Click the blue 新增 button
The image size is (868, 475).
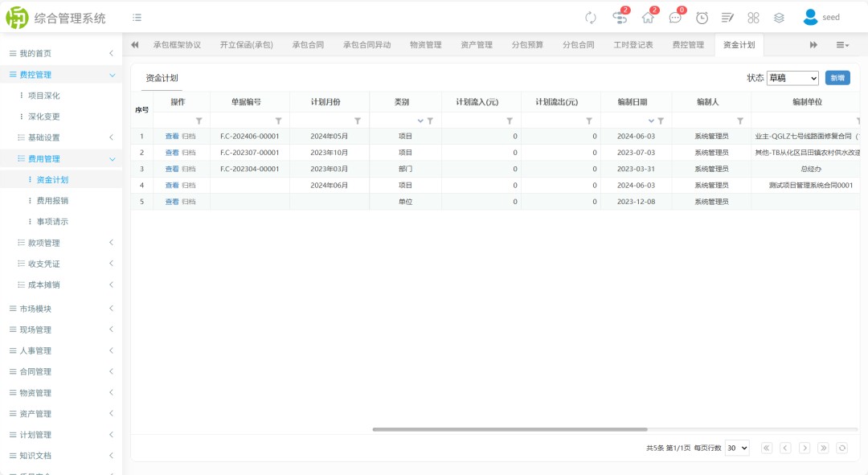(837, 78)
